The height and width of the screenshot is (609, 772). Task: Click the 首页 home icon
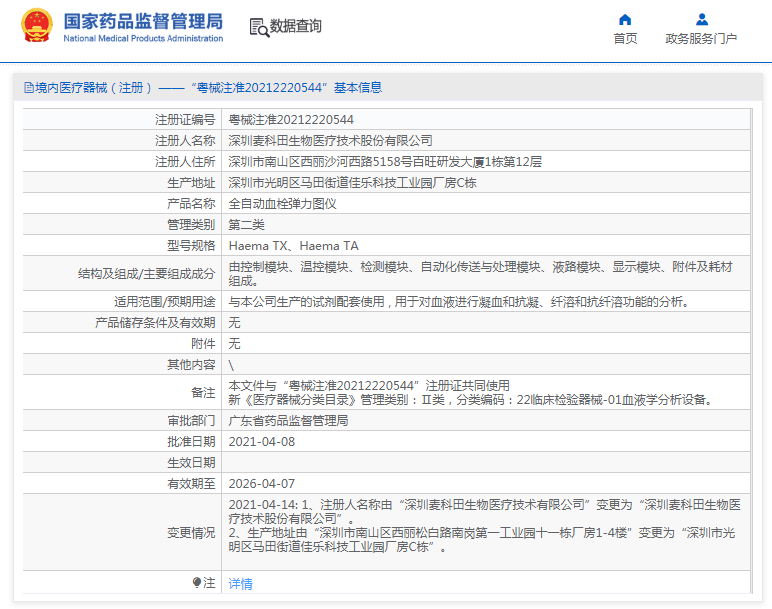(x=625, y=20)
